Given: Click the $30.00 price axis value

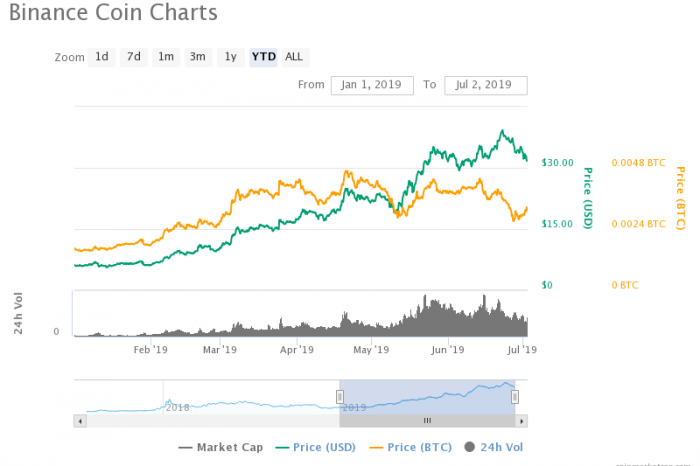Looking at the screenshot, I should click(x=557, y=163).
